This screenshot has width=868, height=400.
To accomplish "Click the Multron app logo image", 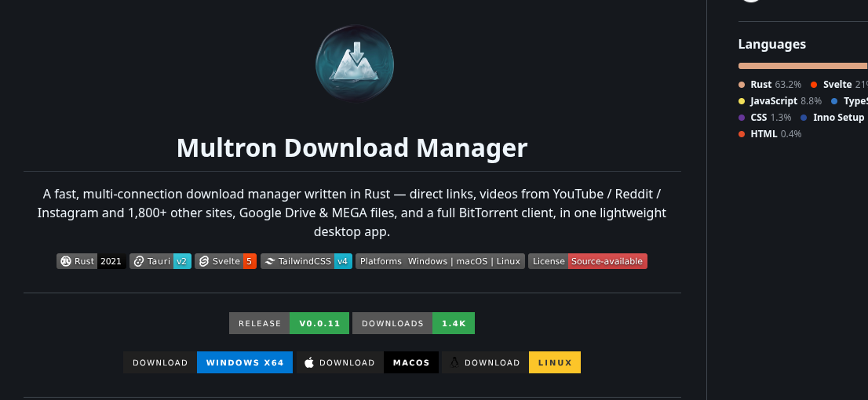I will point(355,64).
